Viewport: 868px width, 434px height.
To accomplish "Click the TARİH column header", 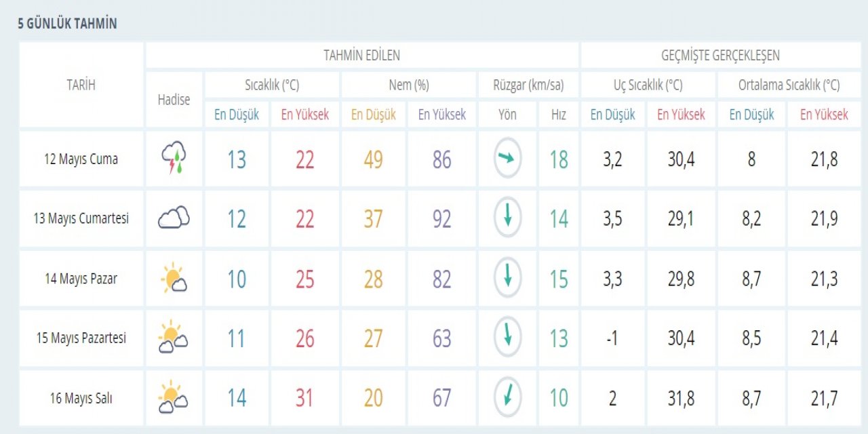I will 81,85.
